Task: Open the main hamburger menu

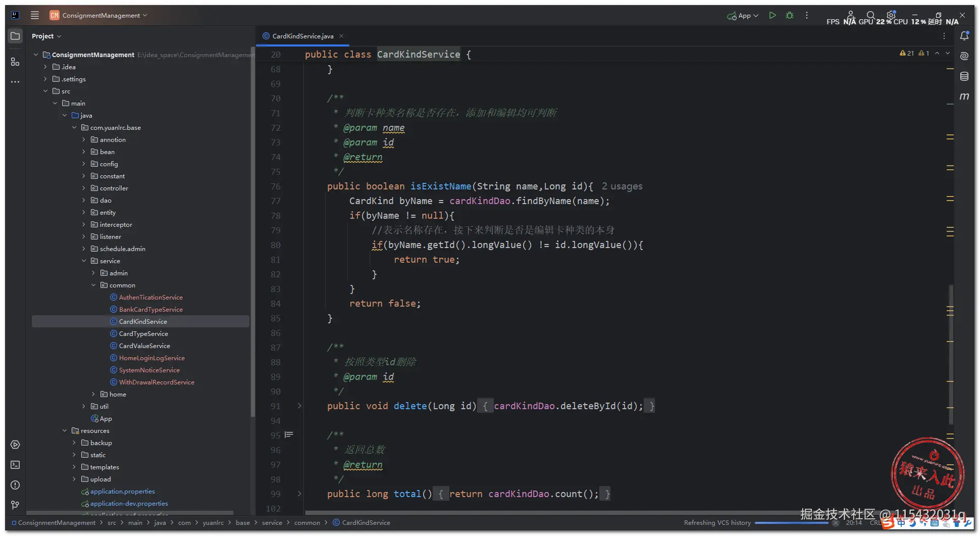Action: tap(35, 15)
